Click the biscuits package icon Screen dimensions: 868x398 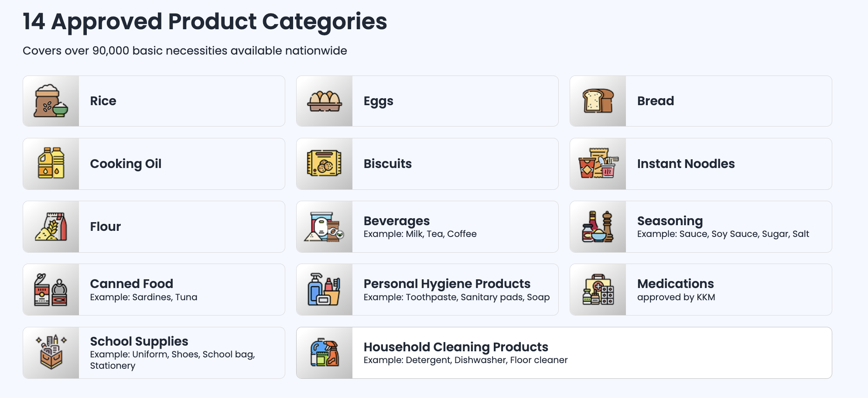pos(325,164)
